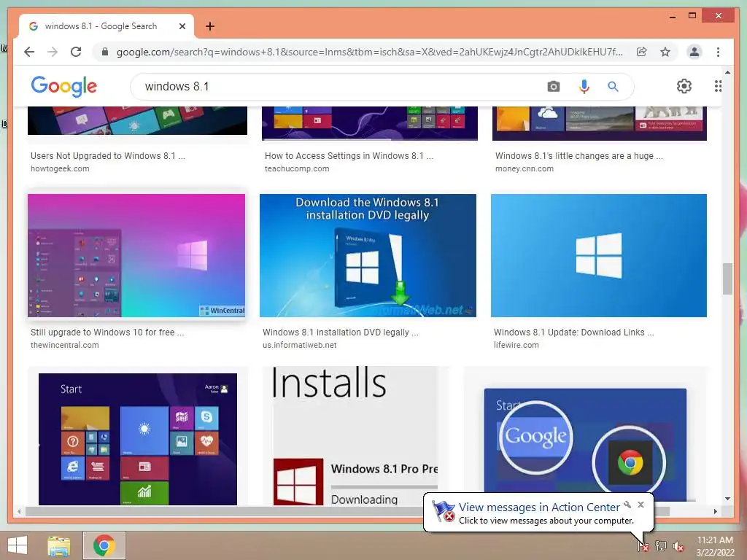
Task: Click the muted volume tray icon
Action: coord(678,545)
